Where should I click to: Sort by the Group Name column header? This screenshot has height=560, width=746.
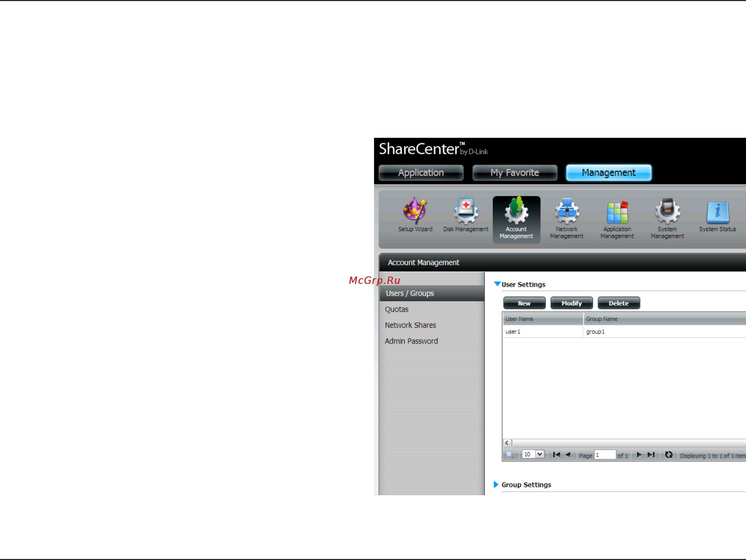point(664,319)
